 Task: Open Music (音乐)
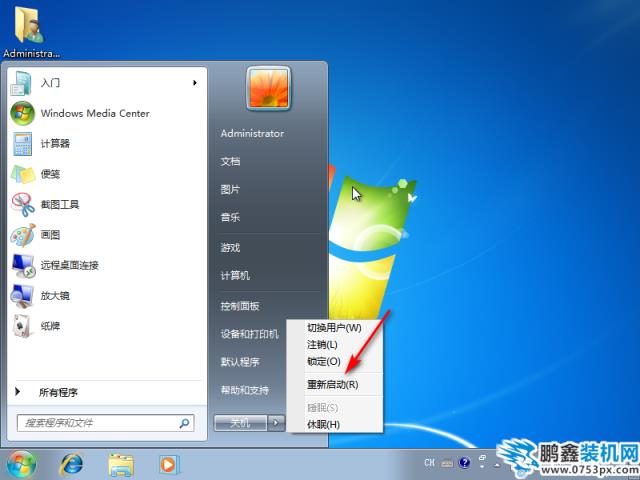click(x=231, y=218)
